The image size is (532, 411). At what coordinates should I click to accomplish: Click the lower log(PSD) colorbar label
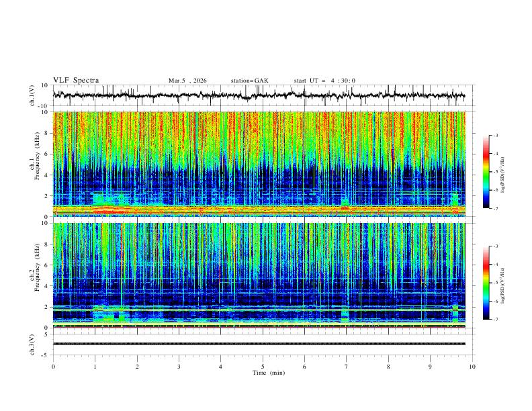point(502,285)
